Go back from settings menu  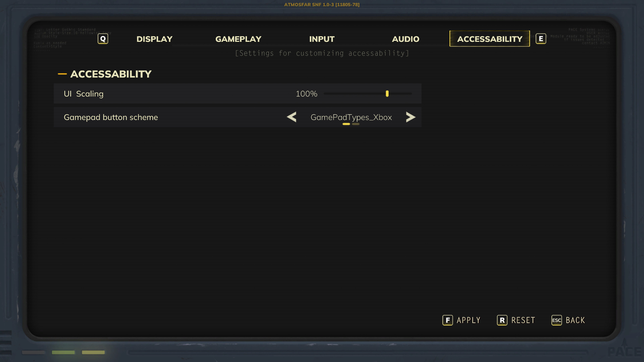coord(575,320)
